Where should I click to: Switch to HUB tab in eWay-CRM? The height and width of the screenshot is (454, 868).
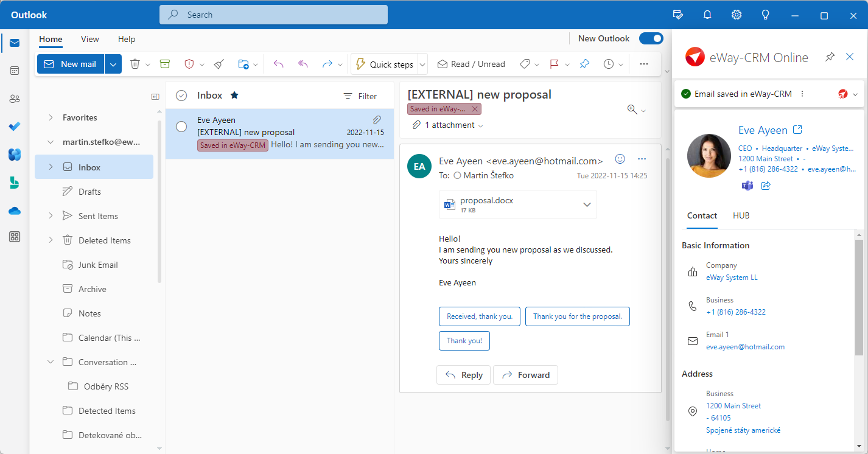[741, 215]
